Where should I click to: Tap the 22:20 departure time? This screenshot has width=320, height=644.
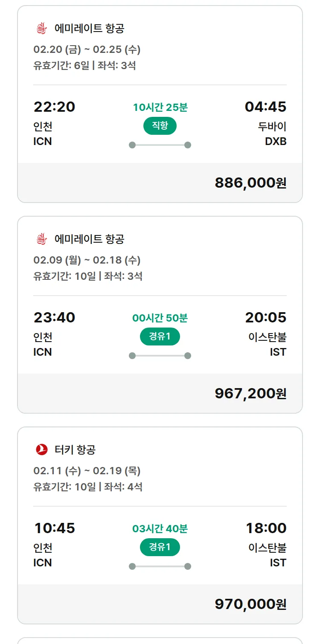54,107
